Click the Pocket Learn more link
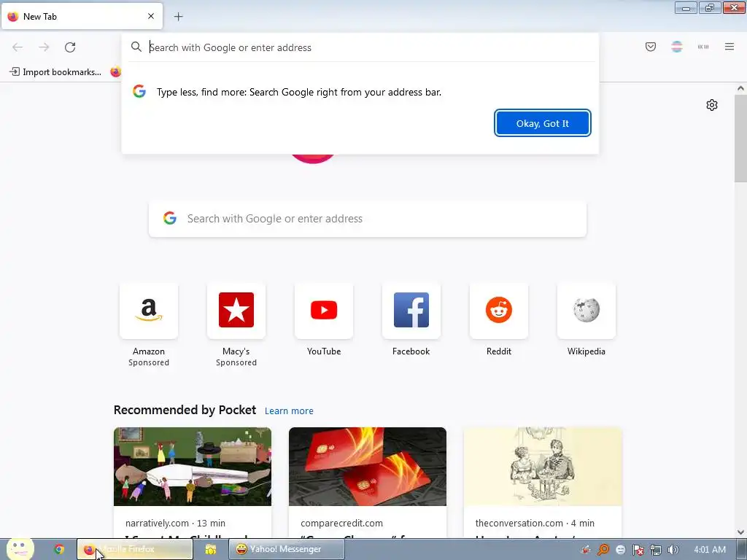The height and width of the screenshot is (560, 747). pos(289,411)
